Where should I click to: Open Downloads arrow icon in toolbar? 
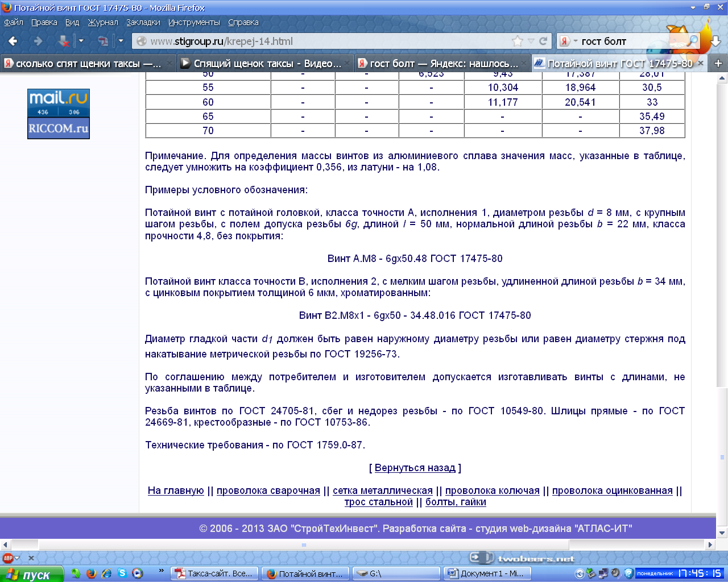click(716, 41)
